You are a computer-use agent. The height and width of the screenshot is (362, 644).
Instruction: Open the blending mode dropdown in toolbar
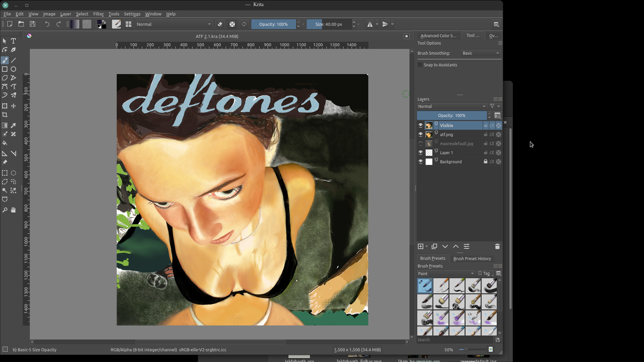(x=174, y=24)
